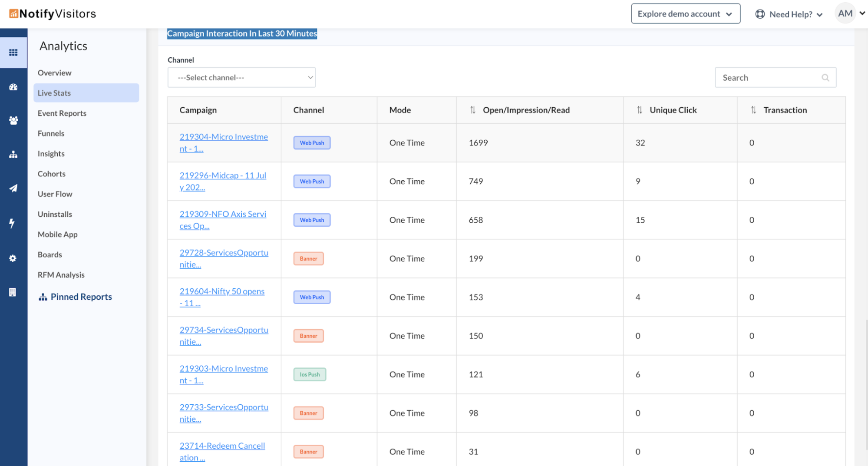Click the 32 unique click value
Screen dimensions: 868x466
coord(640,143)
